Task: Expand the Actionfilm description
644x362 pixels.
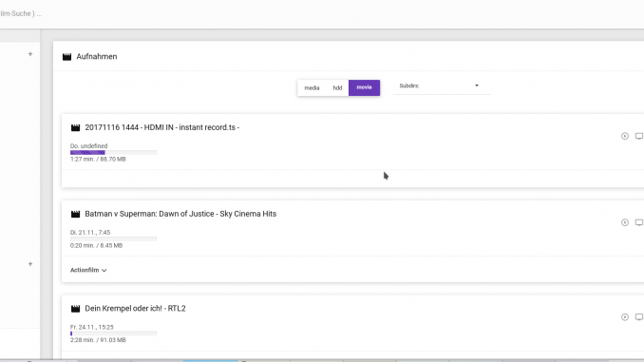Action: point(88,270)
